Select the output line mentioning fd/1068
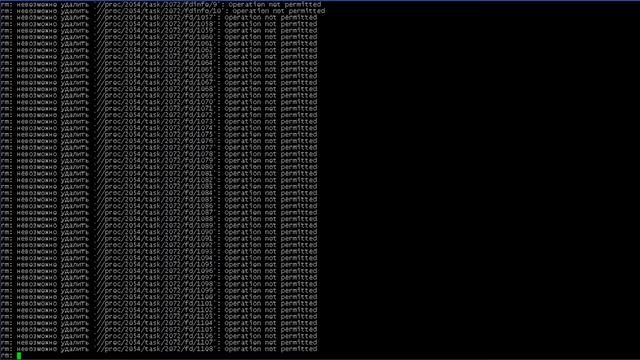 pyautogui.click(x=158, y=89)
